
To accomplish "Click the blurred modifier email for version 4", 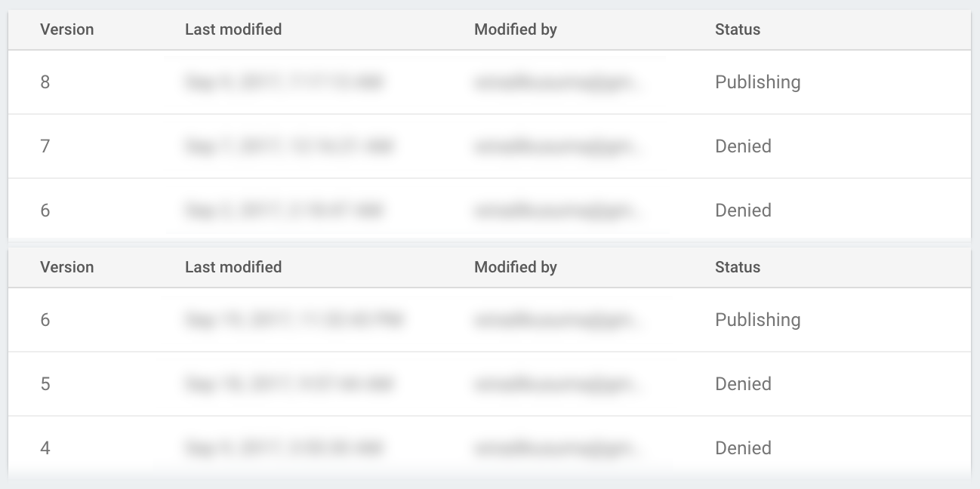I will [x=559, y=448].
